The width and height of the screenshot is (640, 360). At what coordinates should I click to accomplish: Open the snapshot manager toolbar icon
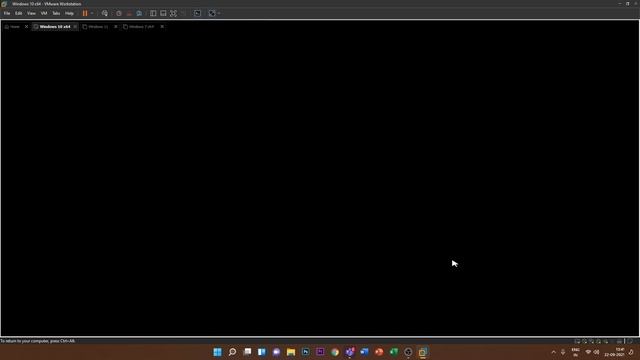pos(139,13)
